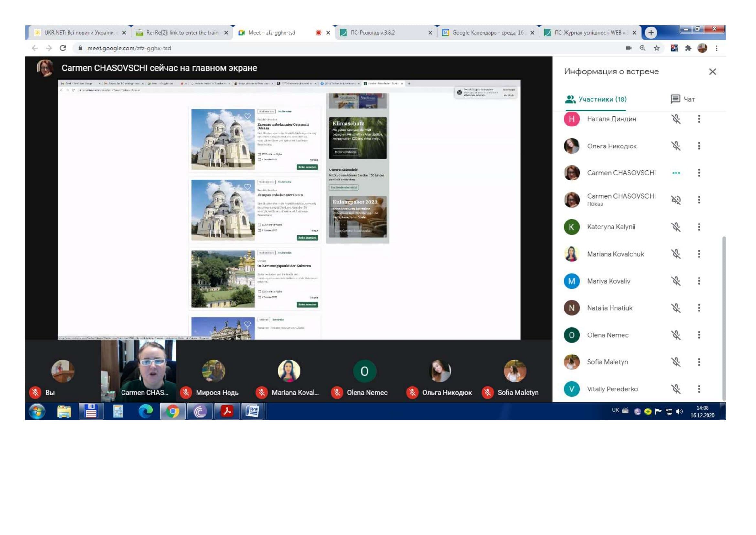Viewport: 756px width, 535px height.
Task: Open a new browser tab
Action: [650, 33]
